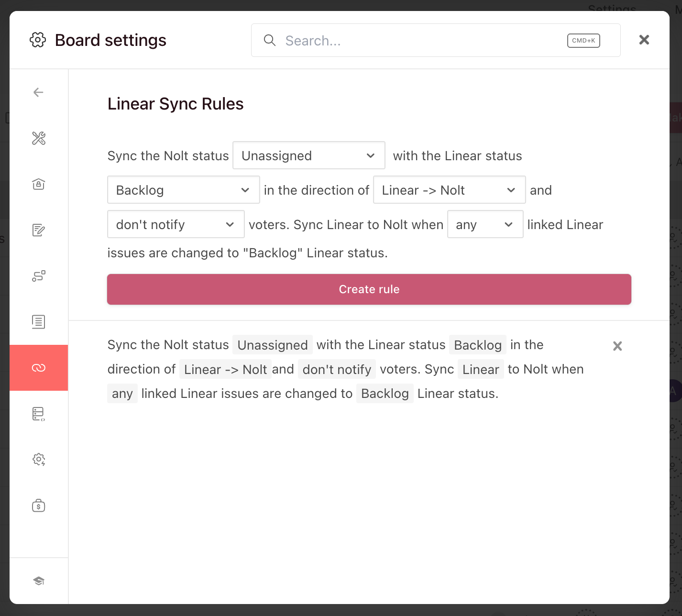Open the lined document sidebar section
This screenshot has height=616, width=682.
(39, 322)
